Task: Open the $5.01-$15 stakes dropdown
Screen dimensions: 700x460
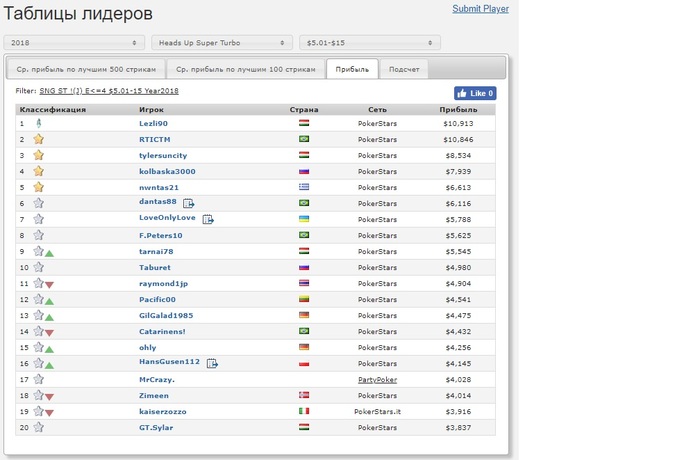Action: pos(370,43)
